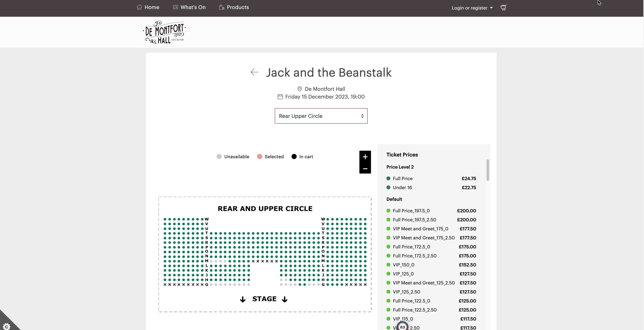Image resolution: width=644 pixels, height=330 pixels.
Task: Click the Default price group heading
Action: [x=394, y=199]
